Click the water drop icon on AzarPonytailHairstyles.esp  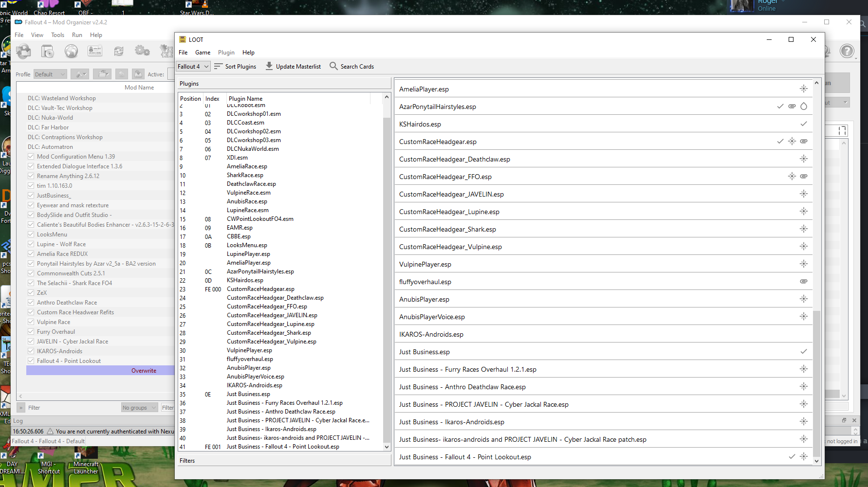tap(804, 106)
